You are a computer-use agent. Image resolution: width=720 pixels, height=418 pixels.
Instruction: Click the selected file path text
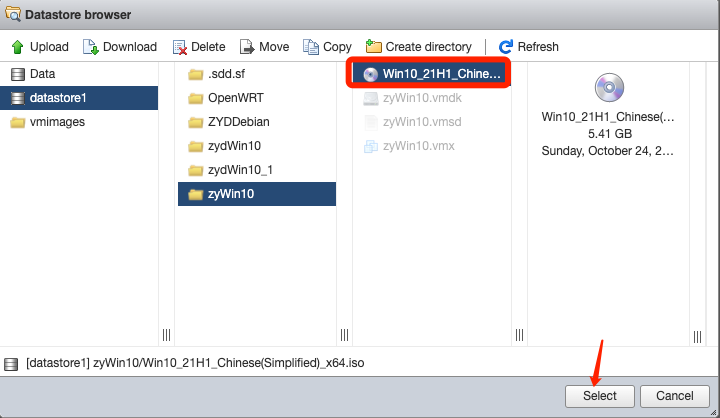(x=195, y=363)
